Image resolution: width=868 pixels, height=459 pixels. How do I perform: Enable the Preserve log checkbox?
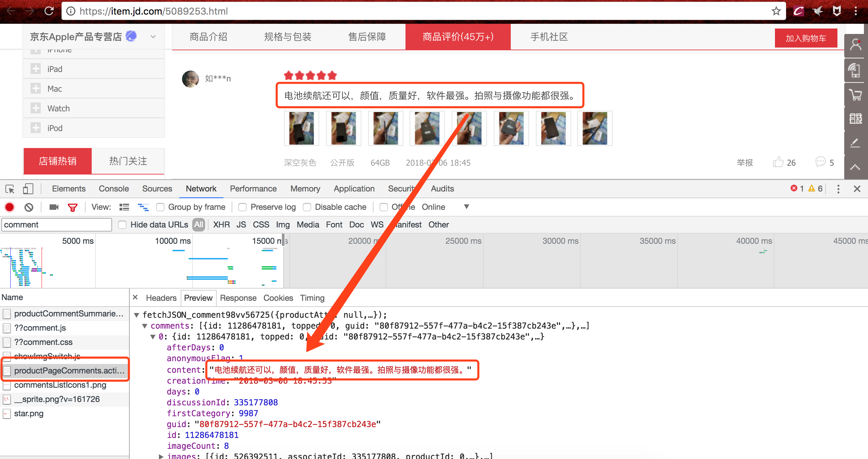[x=242, y=207]
